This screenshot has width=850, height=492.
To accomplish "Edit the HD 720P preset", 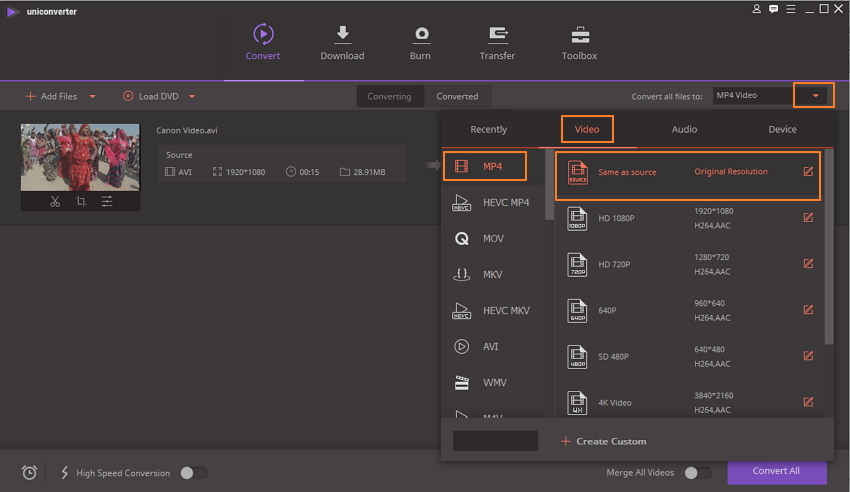I will coord(808,263).
